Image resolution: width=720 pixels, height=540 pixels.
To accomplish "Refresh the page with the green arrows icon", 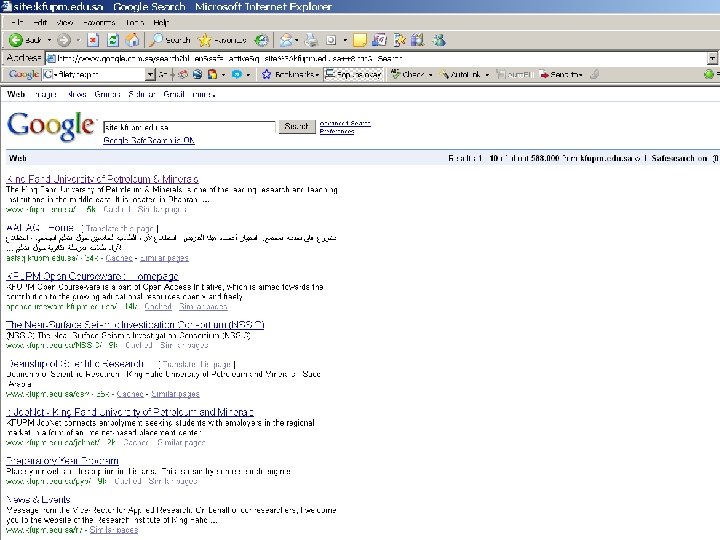I will [x=113, y=40].
